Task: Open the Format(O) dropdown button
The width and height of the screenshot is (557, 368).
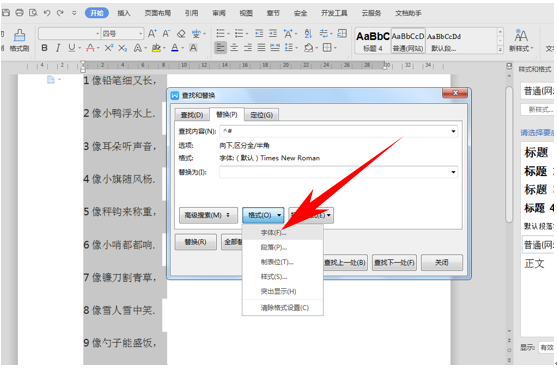Action: [263, 215]
